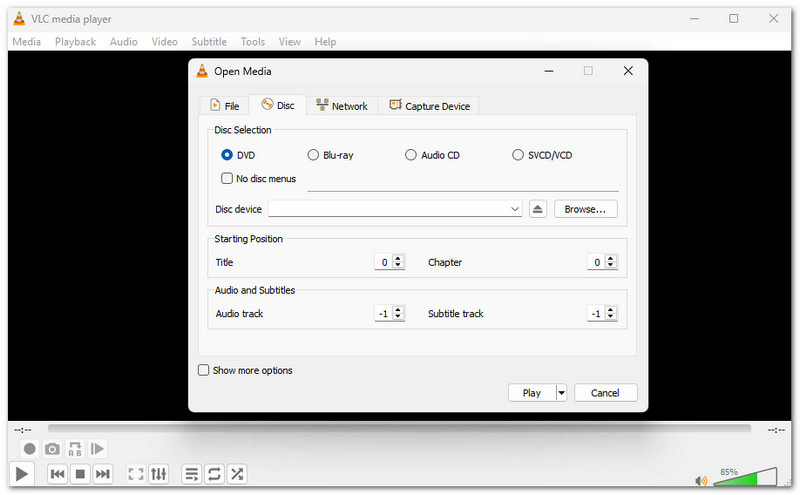Eject disc with the eject icon
The image size is (800, 495).
(538, 209)
